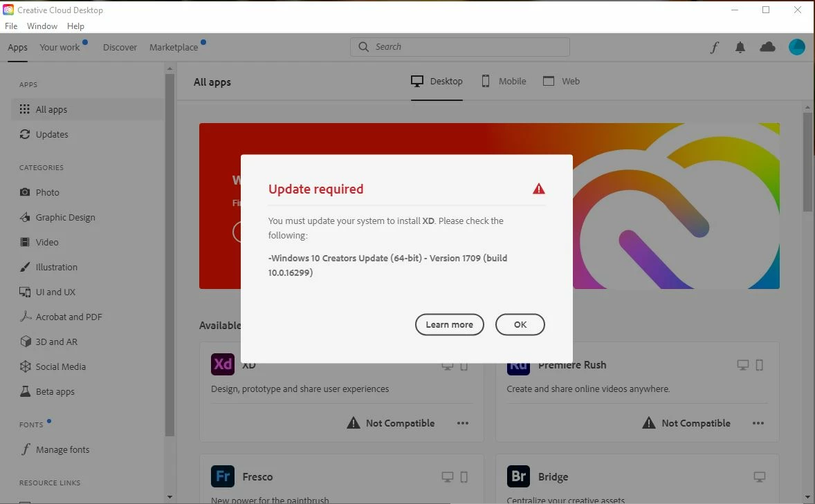Show Desktop apps tab

tap(437, 81)
